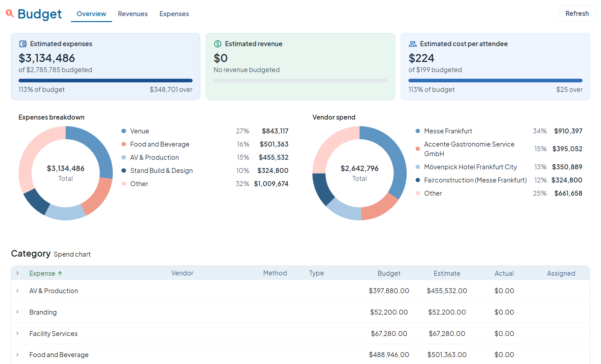
Task: Click the AV & Production legend dot
Action: pos(124,157)
